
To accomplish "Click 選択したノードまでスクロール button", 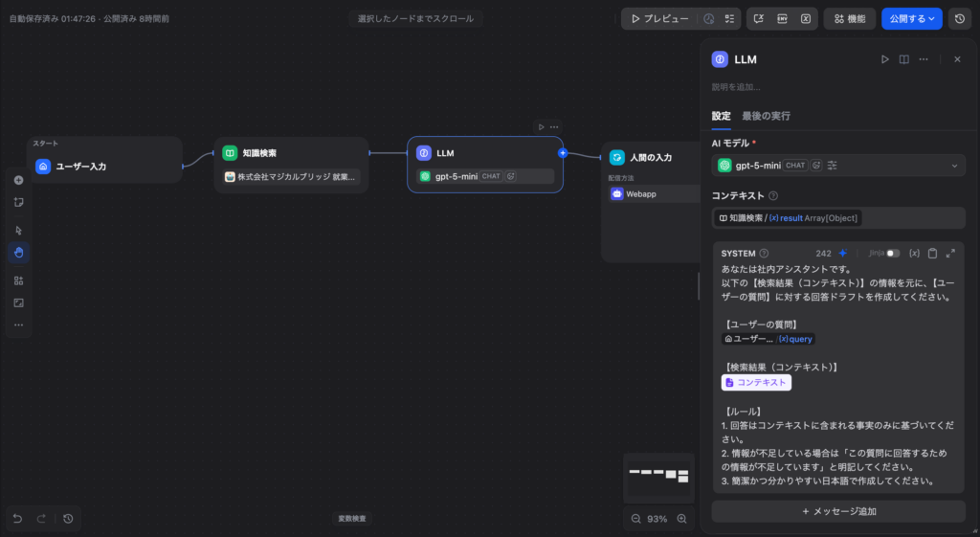I will tap(415, 19).
